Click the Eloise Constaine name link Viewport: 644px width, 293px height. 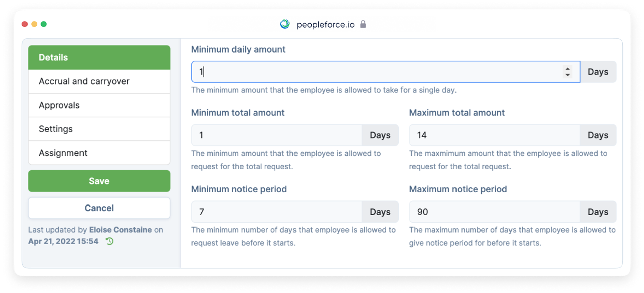pos(120,230)
